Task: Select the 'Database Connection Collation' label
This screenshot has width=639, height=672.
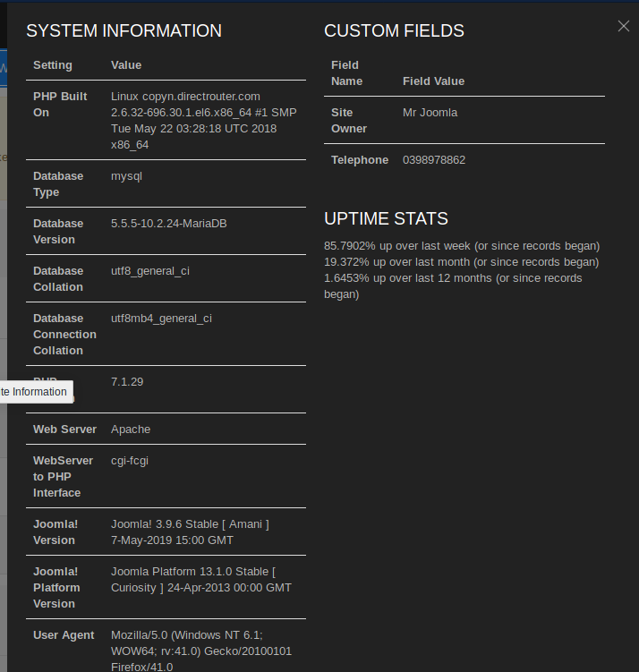Action: tap(64, 335)
